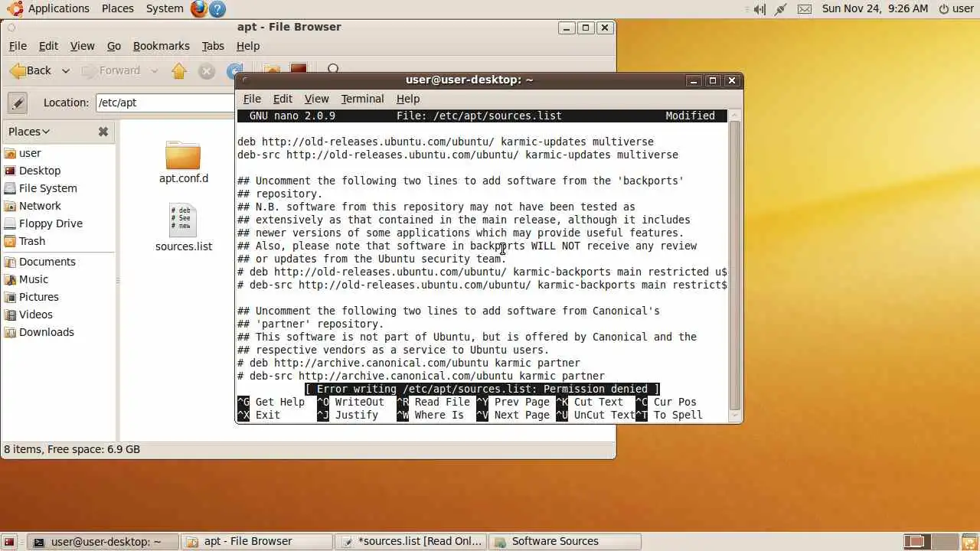Open the File menu in File Browser

click(x=18, y=46)
